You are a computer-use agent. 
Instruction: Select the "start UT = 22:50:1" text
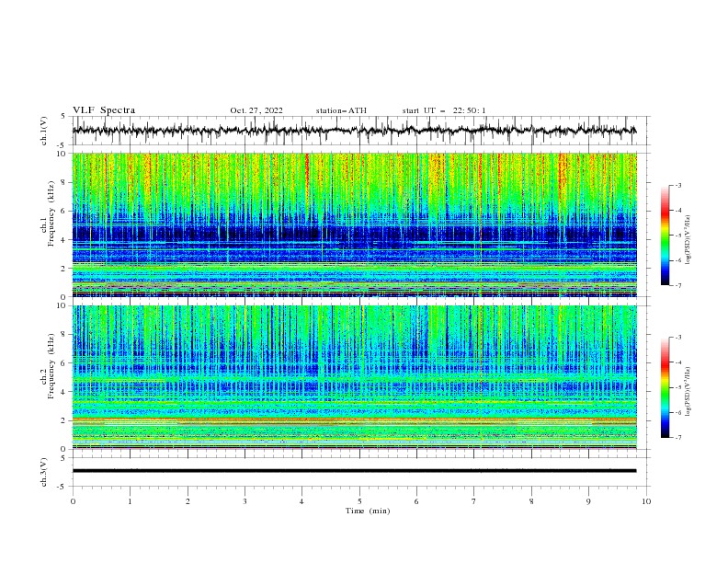(x=444, y=110)
